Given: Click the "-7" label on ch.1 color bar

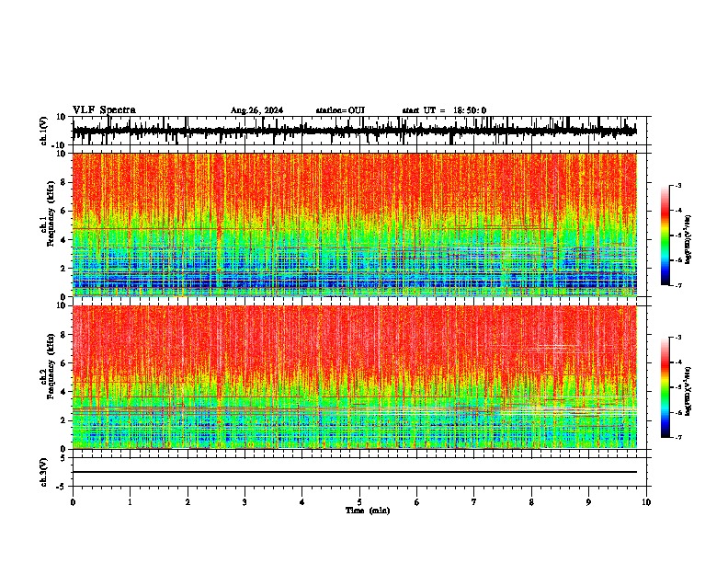Looking at the screenshot, I should coord(678,285).
